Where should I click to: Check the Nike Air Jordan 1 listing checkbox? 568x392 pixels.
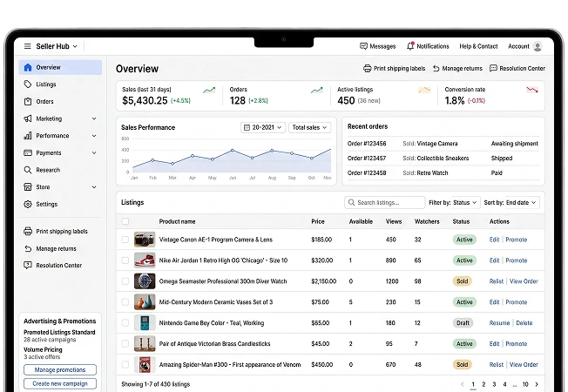[x=125, y=260]
